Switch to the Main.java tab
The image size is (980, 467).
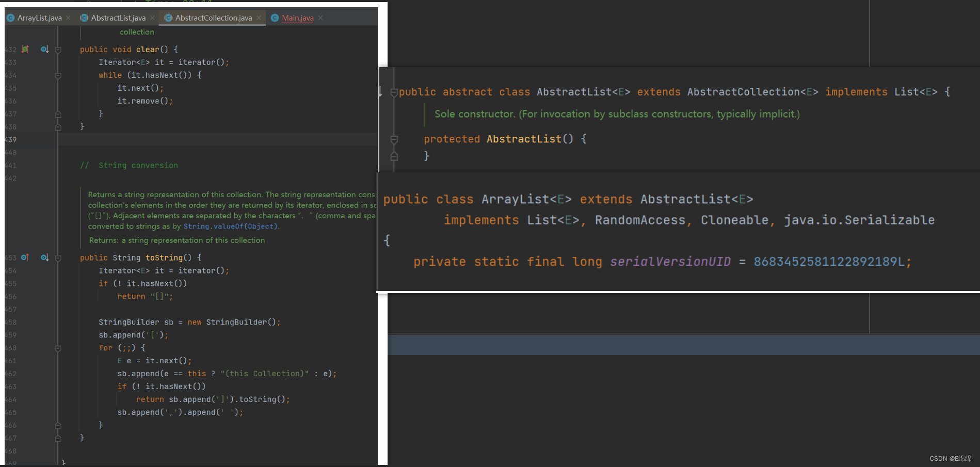click(297, 18)
